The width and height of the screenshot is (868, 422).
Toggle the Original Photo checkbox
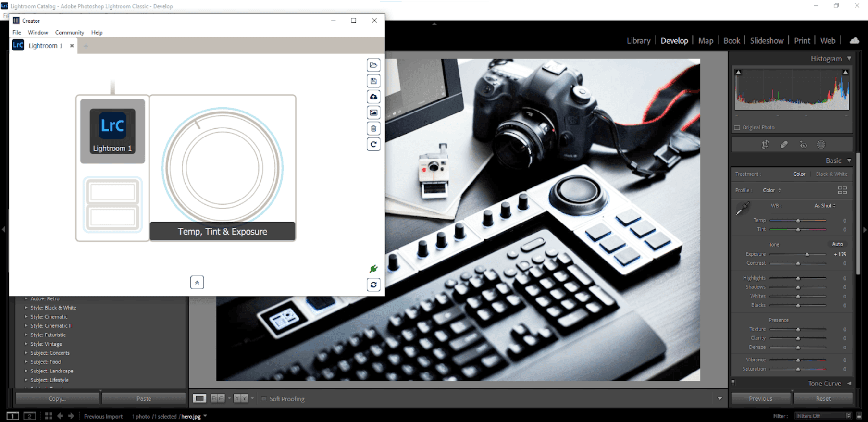(737, 128)
